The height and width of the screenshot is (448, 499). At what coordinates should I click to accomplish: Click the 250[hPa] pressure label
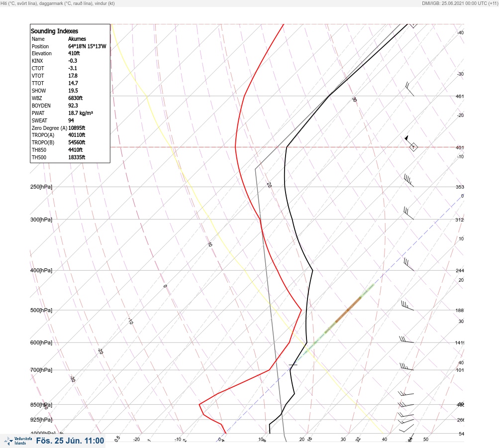pos(41,187)
